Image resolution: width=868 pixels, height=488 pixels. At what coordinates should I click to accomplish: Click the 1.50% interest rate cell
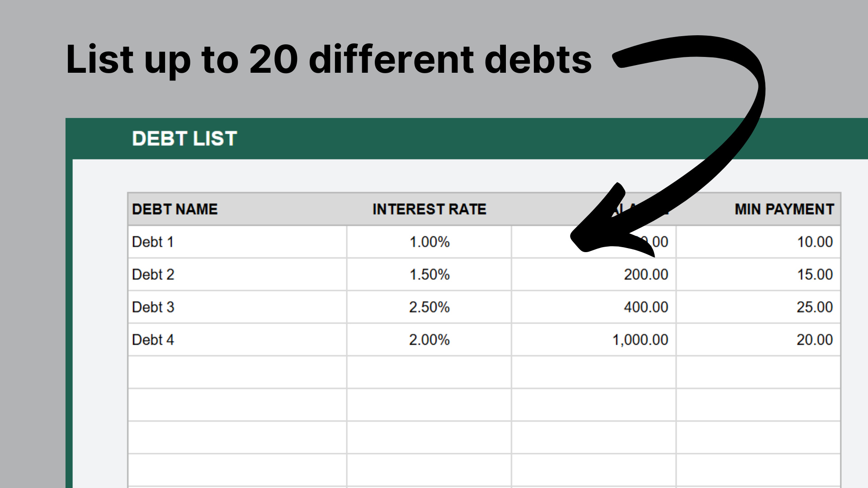pos(429,274)
